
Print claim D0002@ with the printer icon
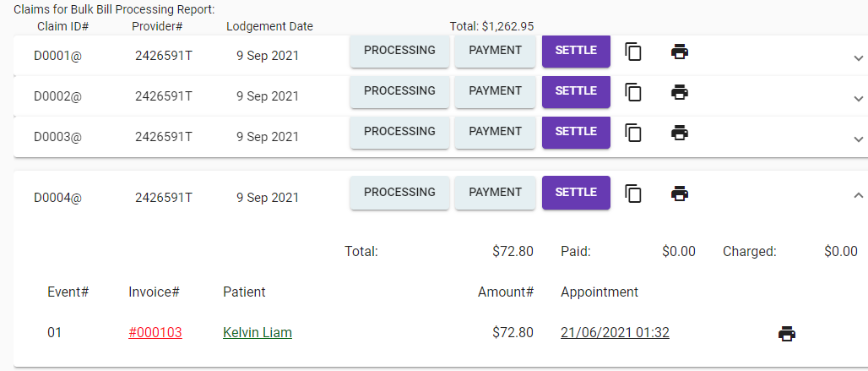680,92
